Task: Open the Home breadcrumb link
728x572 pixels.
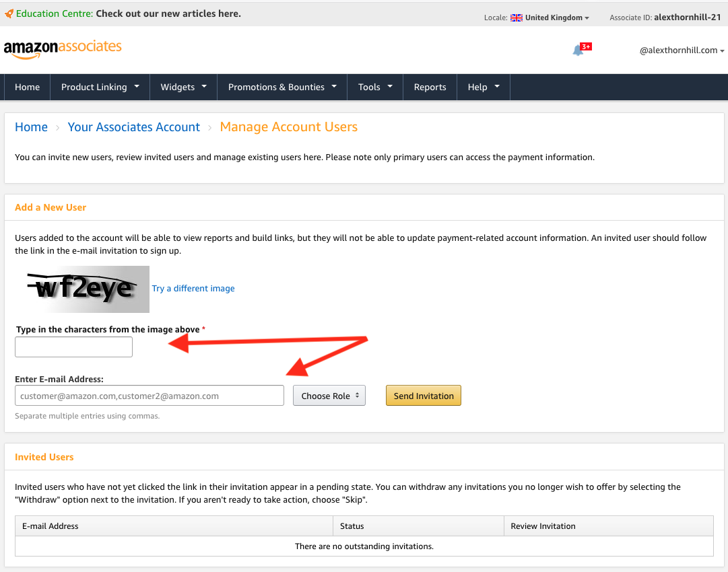Action: click(x=31, y=127)
